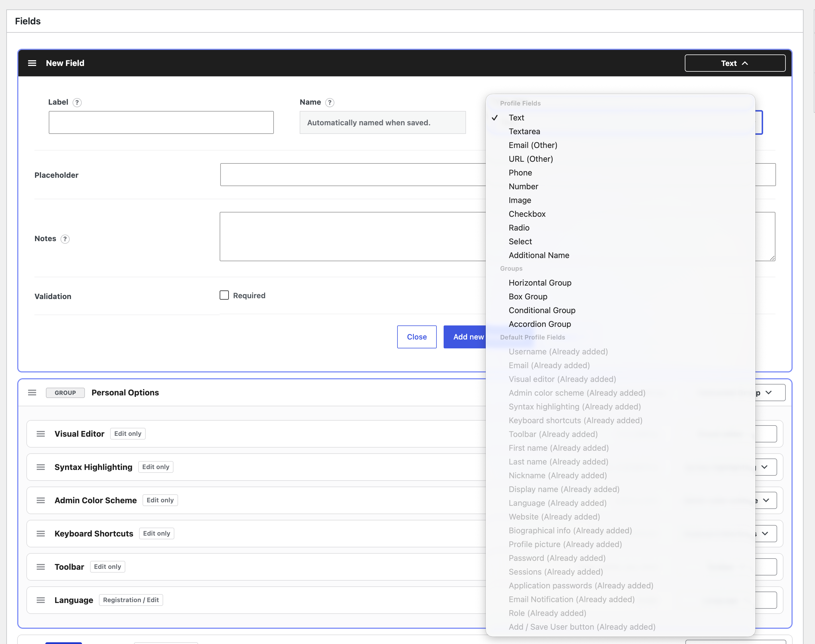Click the GROUP badge next to Personal Options
Screen dimensions: 815x644
[x=65, y=393]
